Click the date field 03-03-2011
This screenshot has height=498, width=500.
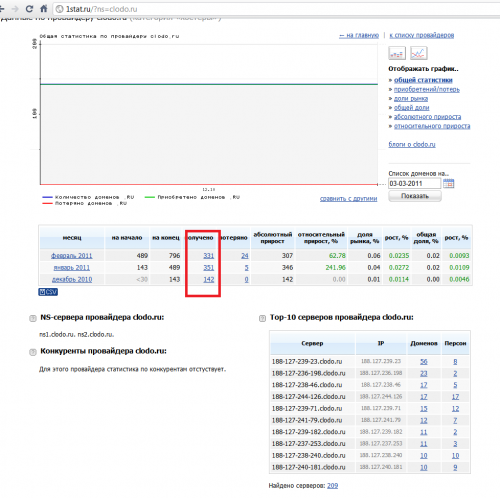click(414, 183)
